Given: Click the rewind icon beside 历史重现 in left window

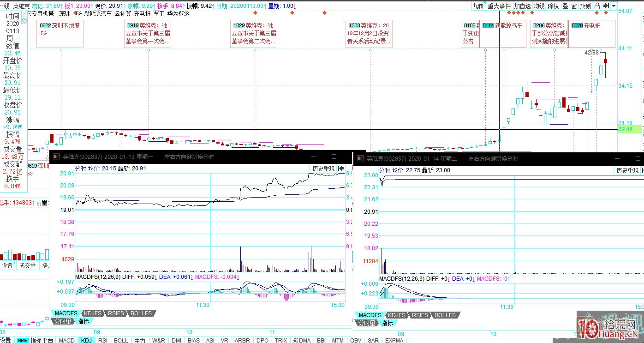Looking at the screenshot, I should [341, 168].
